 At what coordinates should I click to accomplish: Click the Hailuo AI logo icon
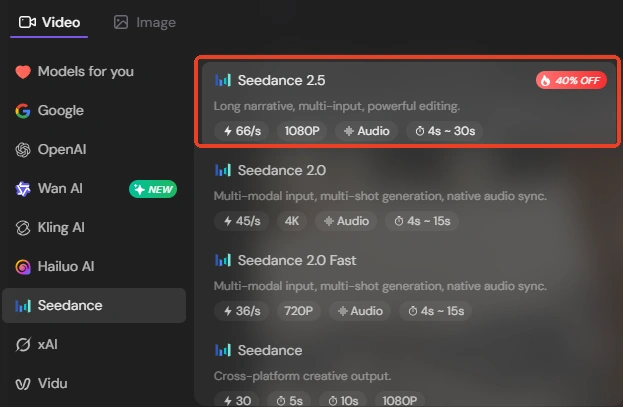point(23,267)
